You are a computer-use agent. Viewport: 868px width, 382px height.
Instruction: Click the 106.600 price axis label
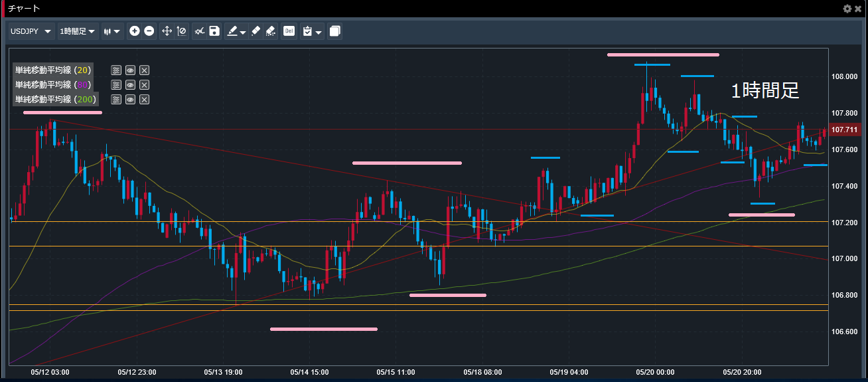click(843, 332)
